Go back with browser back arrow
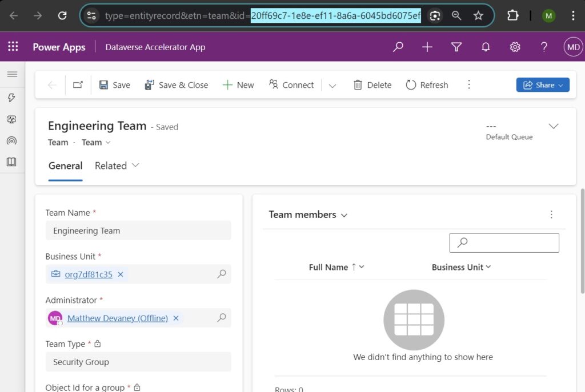585x392 pixels. click(14, 15)
